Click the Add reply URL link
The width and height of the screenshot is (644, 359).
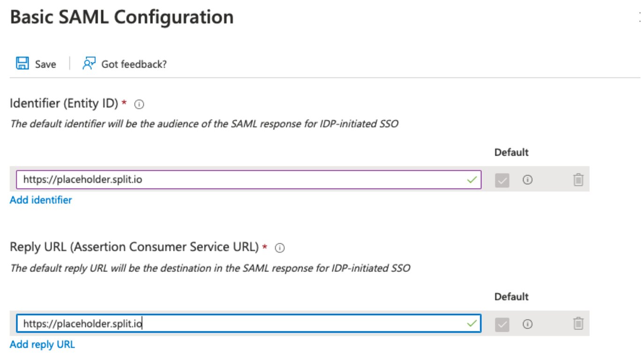tap(42, 344)
